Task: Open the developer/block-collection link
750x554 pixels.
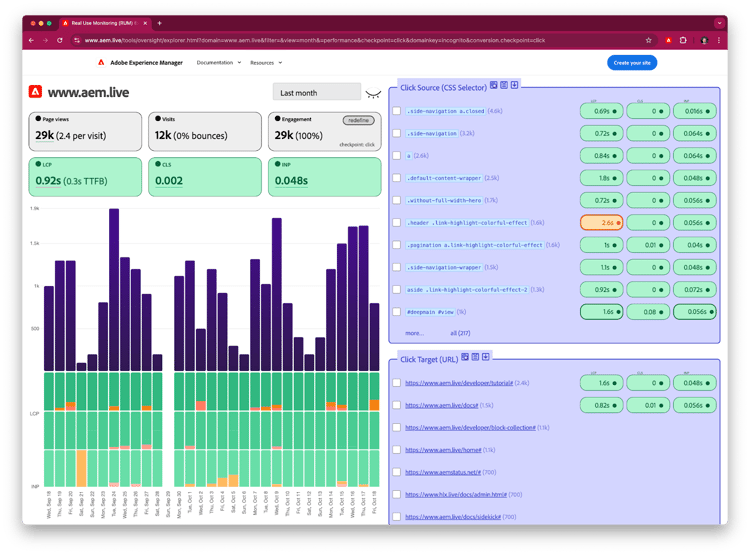Action: [470, 428]
